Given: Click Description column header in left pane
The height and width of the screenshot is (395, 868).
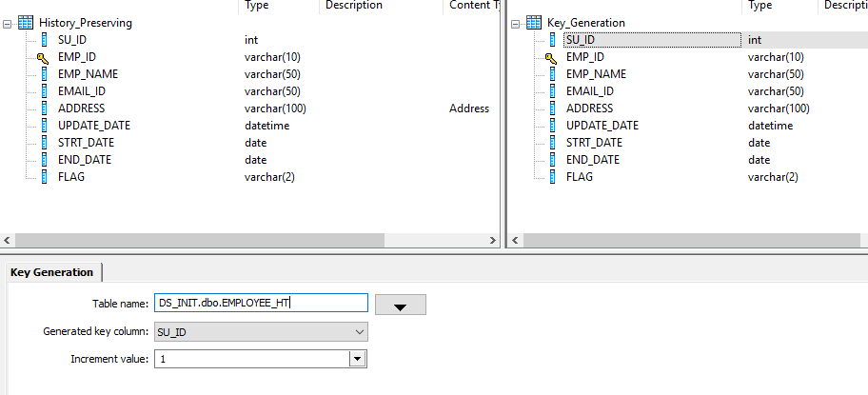Looking at the screenshot, I should point(354,5).
